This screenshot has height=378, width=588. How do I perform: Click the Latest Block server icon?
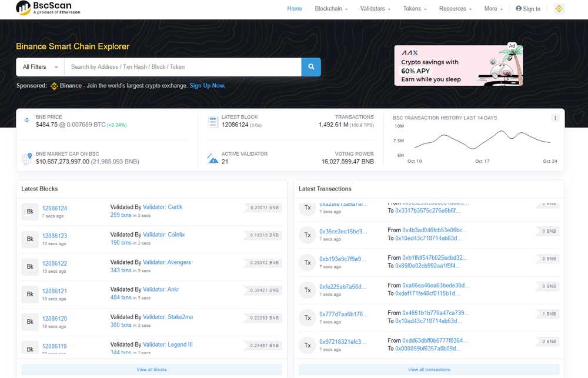pyautogui.click(x=213, y=122)
